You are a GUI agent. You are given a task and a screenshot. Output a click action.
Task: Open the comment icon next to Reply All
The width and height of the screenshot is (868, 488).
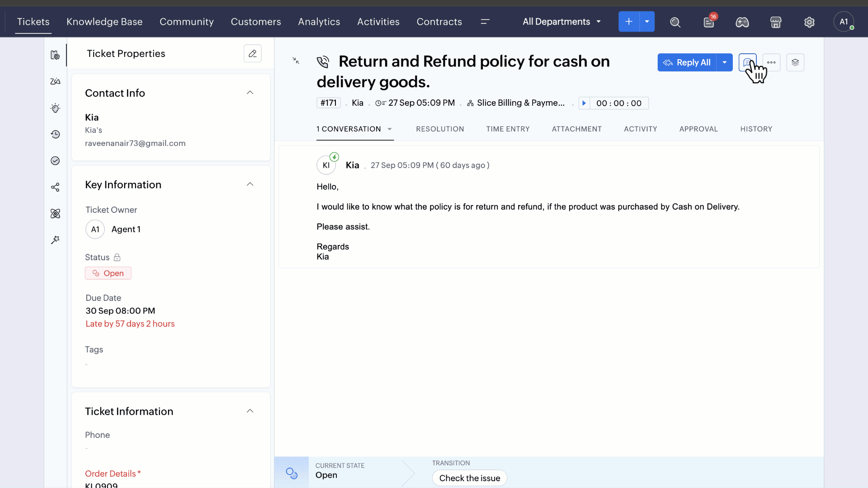pyautogui.click(x=747, y=62)
